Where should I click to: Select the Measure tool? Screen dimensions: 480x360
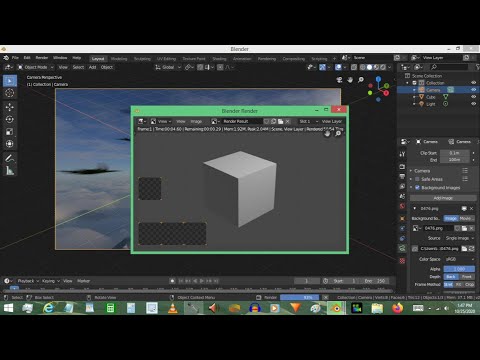10,171
